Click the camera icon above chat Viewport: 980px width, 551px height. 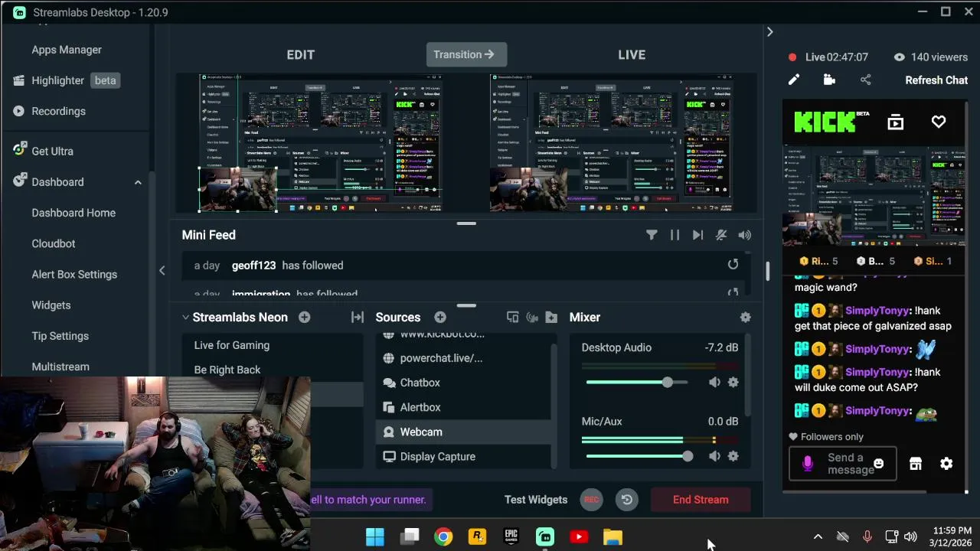click(829, 80)
